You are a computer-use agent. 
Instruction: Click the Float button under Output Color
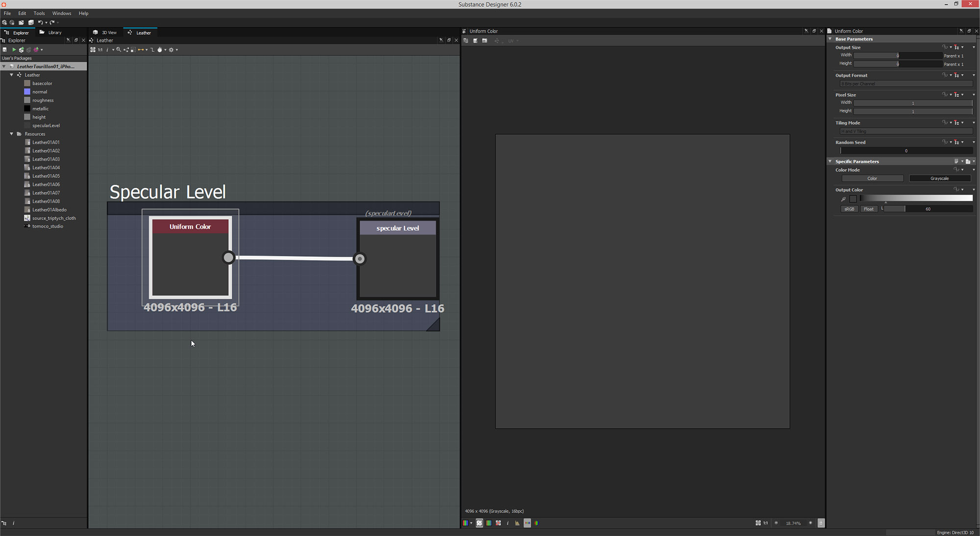tap(868, 209)
